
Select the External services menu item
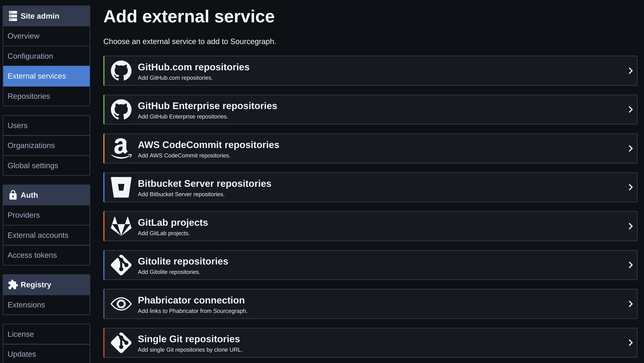point(46,76)
